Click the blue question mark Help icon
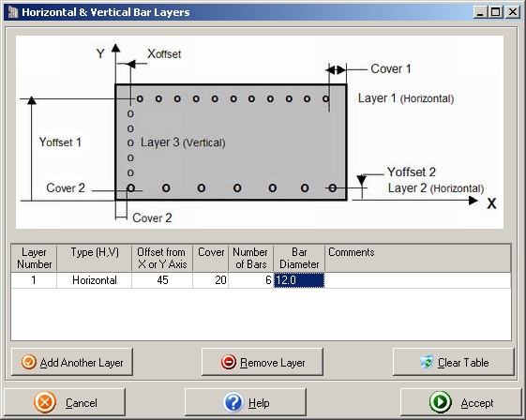Image resolution: width=526 pixels, height=420 pixels. (x=233, y=402)
